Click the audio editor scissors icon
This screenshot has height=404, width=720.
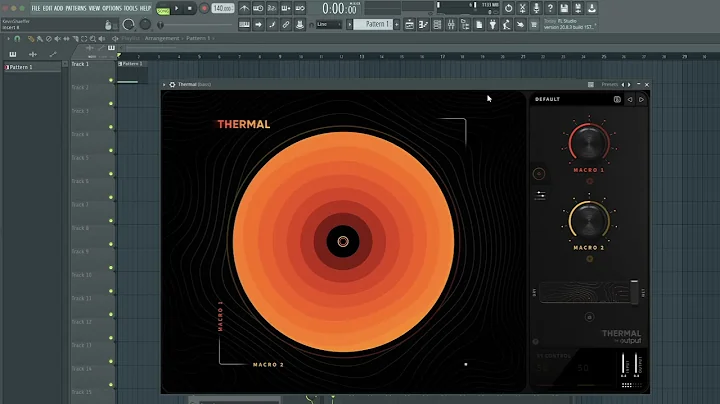pos(522,8)
